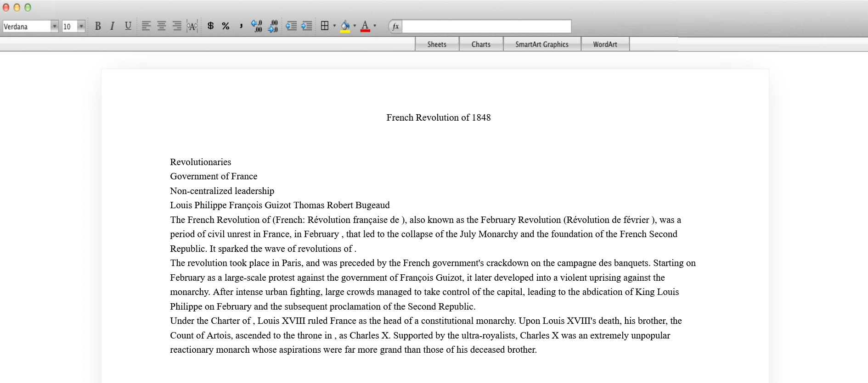The height and width of the screenshot is (383, 868).
Task: Click the line starting 'Under the Charter of'
Action: click(426, 321)
